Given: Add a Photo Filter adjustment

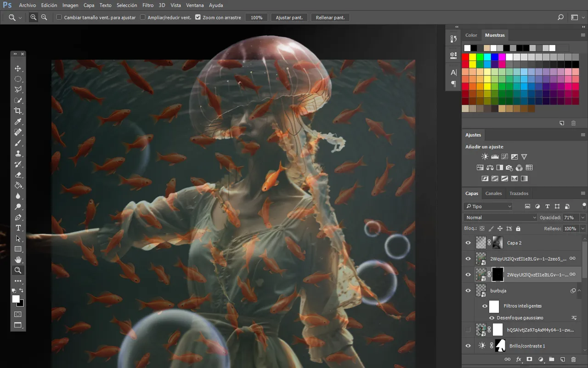Looking at the screenshot, I should coord(509,168).
